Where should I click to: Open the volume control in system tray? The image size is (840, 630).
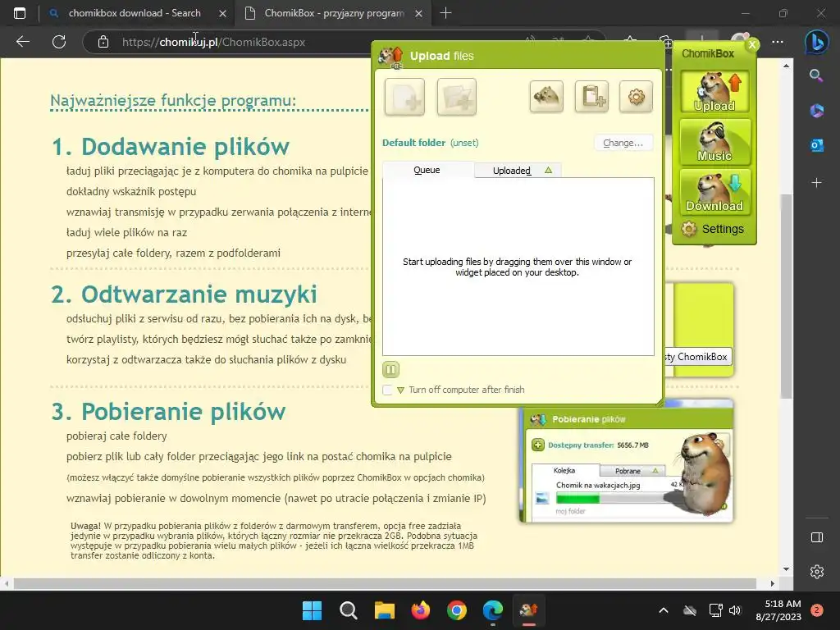[735, 610]
